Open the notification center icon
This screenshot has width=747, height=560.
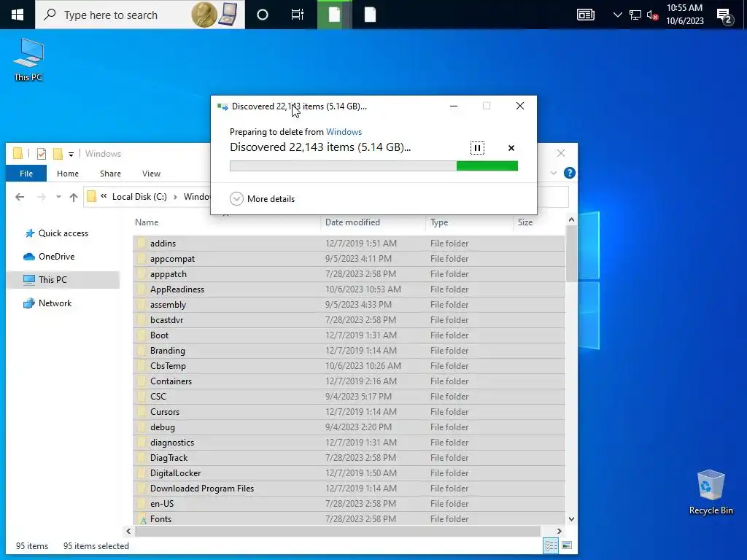[724, 16]
